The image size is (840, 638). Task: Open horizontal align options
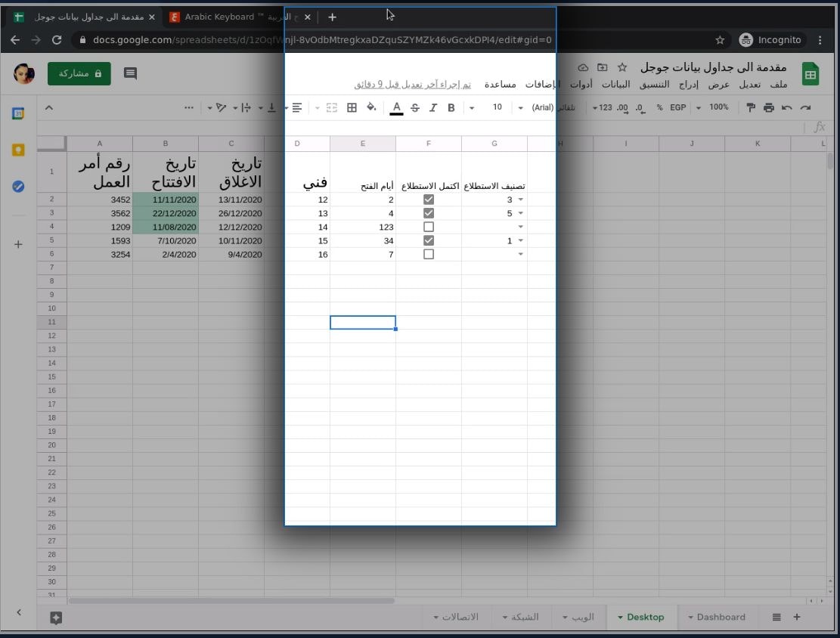pos(297,107)
